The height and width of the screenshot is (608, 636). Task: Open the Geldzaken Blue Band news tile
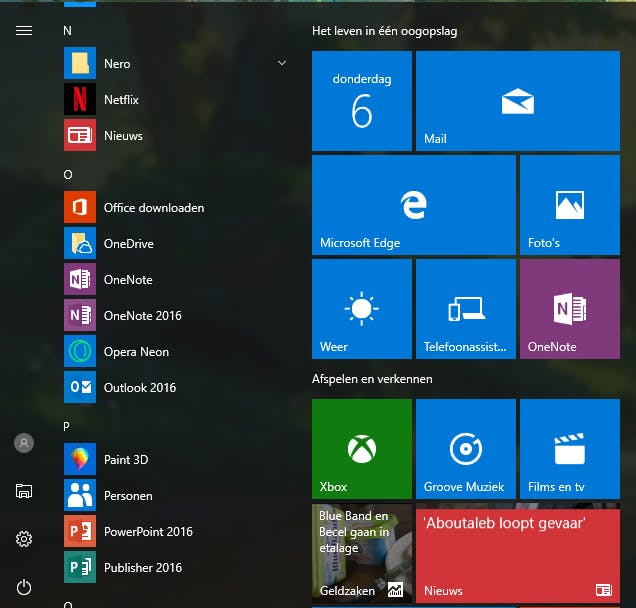coord(362,553)
